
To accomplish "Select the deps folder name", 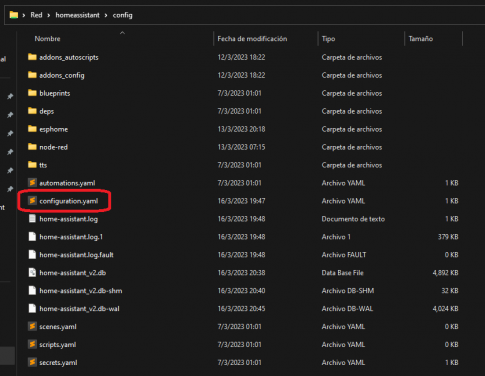I will click(x=47, y=111).
